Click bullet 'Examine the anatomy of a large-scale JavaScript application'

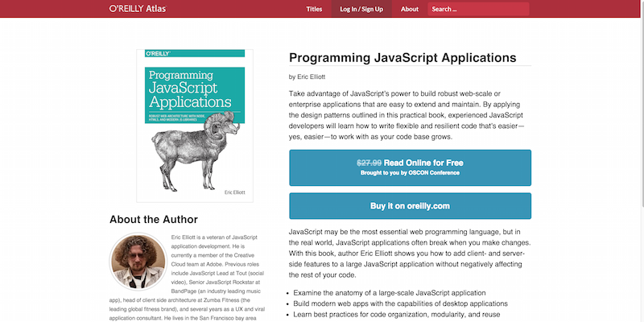pos(390,293)
